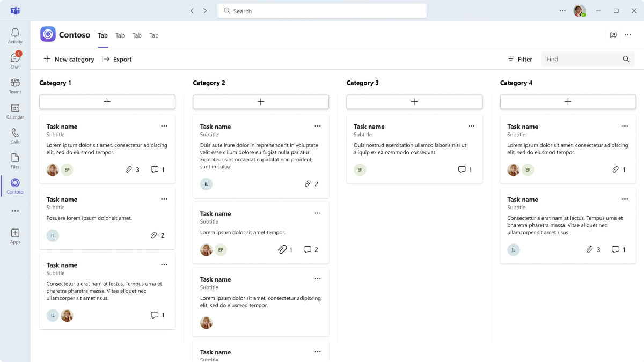Open the profile avatar in title bar
The image size is (644, 362).
click(579, 11)
